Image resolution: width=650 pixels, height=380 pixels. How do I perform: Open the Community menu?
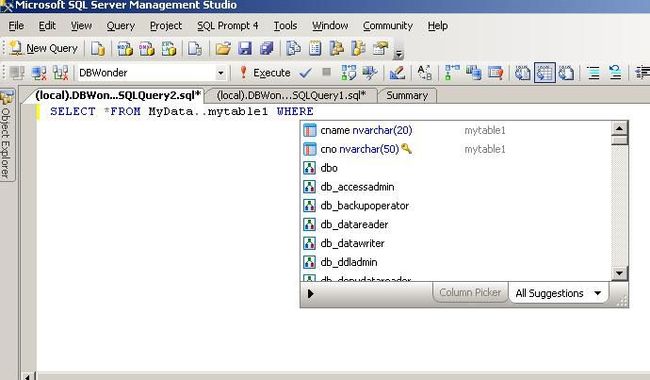click(x=388, y=26)
